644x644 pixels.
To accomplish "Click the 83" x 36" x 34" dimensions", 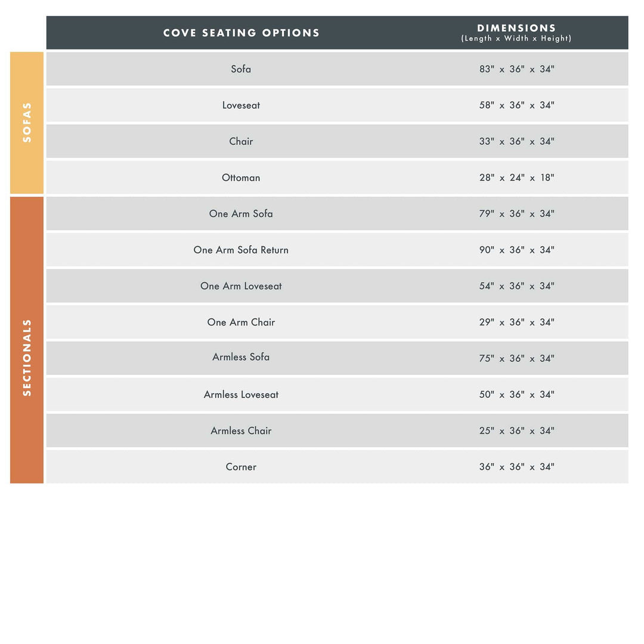I will [516, 69].
